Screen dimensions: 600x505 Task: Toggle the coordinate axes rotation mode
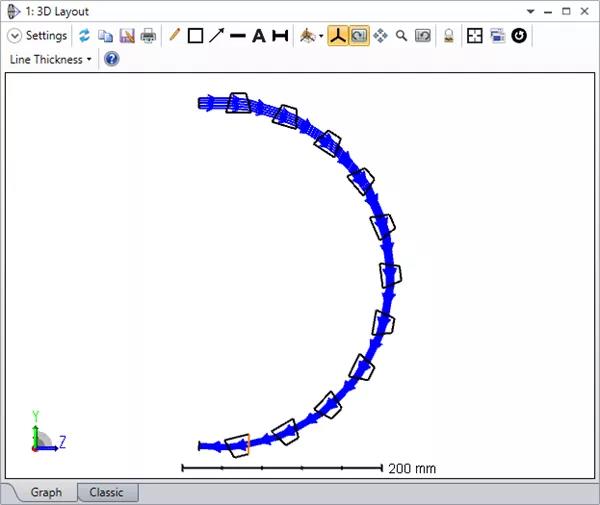pos(339,36)
